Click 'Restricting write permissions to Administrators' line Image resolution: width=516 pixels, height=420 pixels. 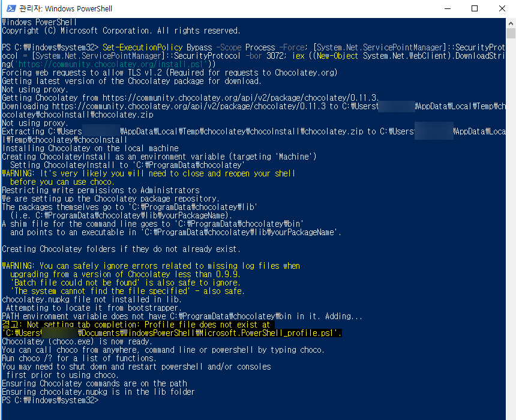[101, 190]
